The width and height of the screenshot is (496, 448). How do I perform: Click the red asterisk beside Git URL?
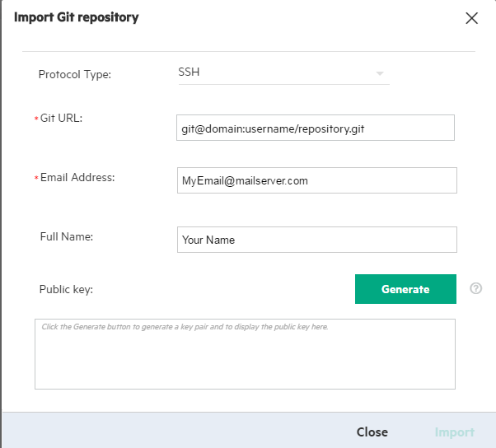click(35, 120)
